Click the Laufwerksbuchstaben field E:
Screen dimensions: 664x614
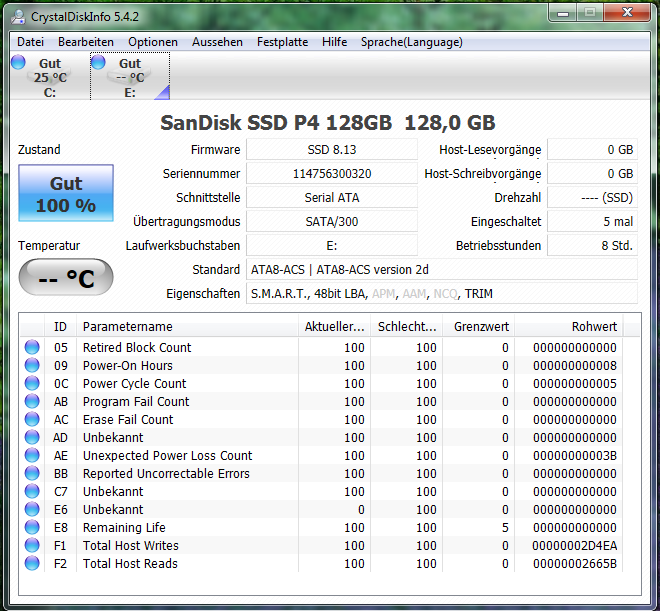tap(332, 246)
